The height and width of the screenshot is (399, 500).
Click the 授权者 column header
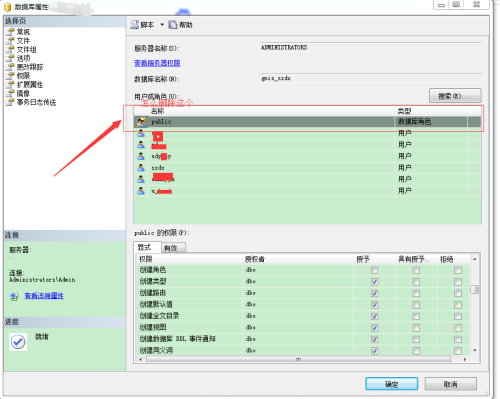[x=298, y=259]
